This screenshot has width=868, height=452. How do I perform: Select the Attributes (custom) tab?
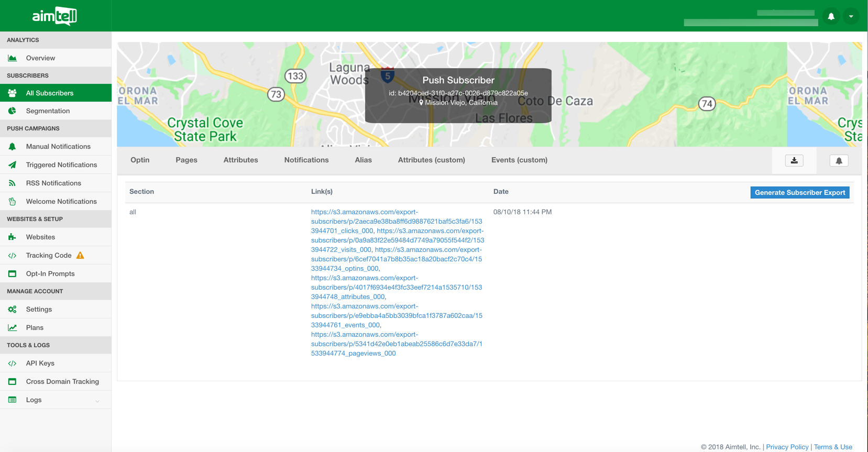(x=431, y=160)
